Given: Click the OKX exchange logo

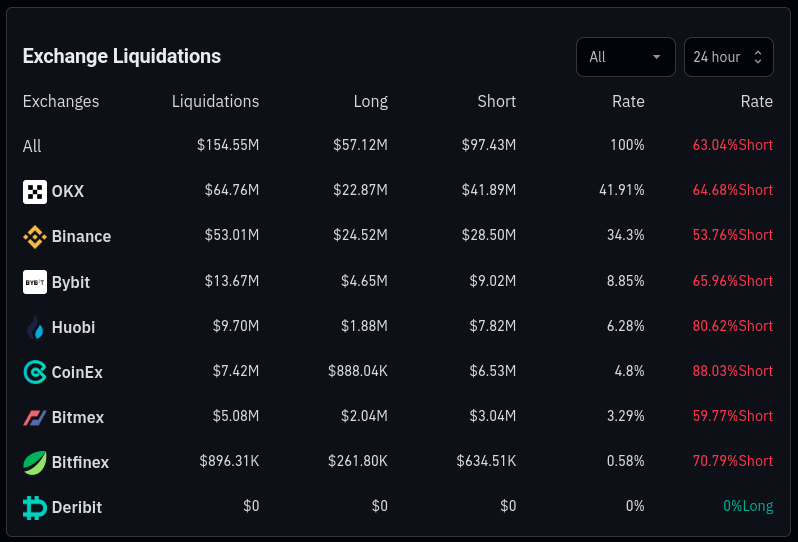Looking at the screenshot, I should (35, 192).
